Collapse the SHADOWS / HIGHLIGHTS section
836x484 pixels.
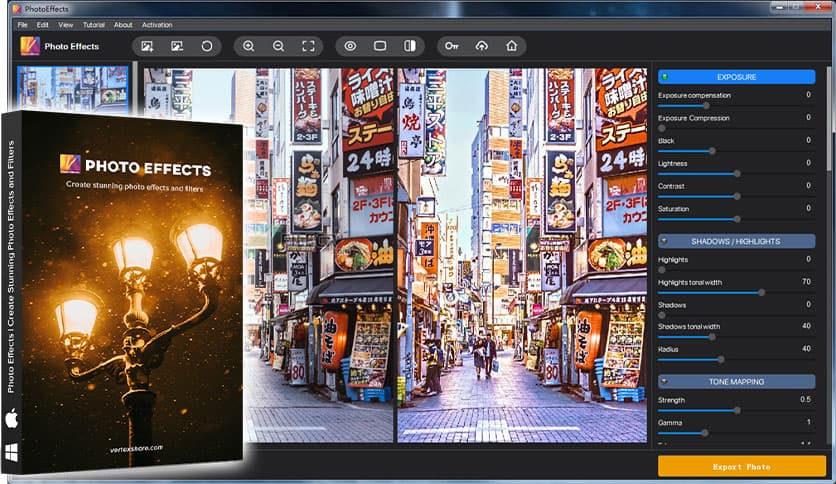[736, 241]
